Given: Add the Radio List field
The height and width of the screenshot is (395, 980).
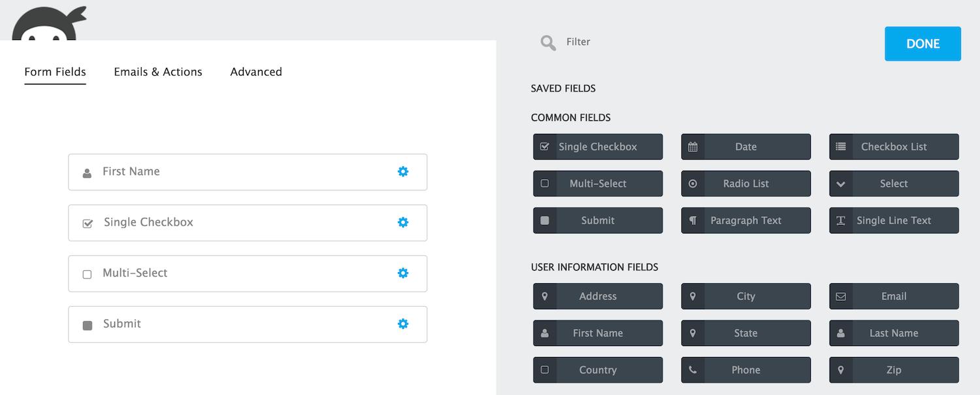Looking at the screenshot, I should pos(745,184).
